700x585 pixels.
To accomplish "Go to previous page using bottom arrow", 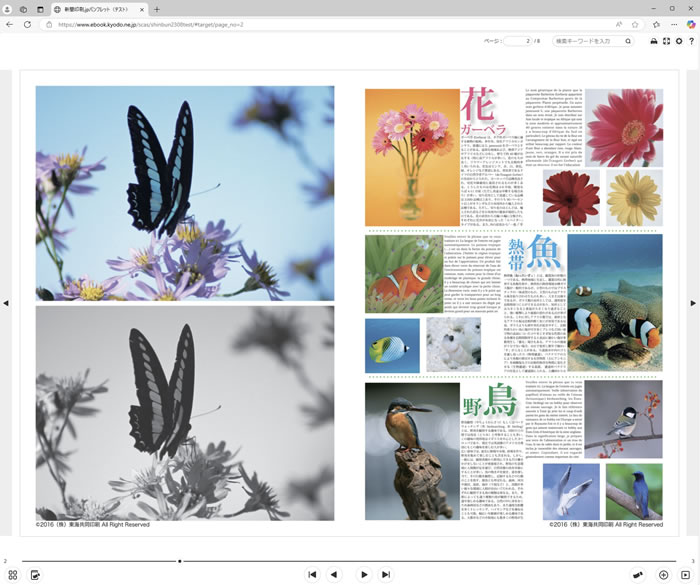I will (334, 575).
